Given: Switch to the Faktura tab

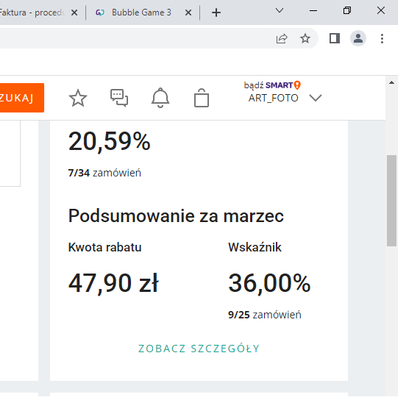Looking at the screenshot, I should [x=31, y=13].
